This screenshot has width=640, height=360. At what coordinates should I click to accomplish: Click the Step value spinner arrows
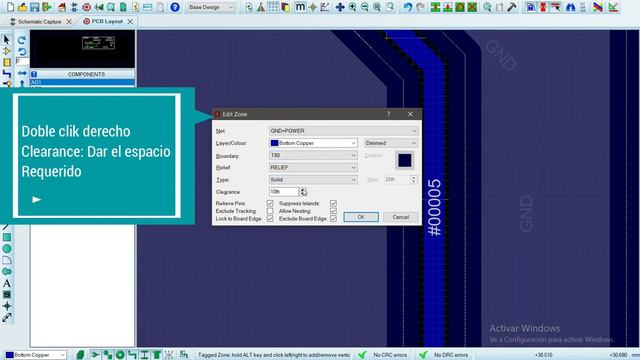click(413, 180)
